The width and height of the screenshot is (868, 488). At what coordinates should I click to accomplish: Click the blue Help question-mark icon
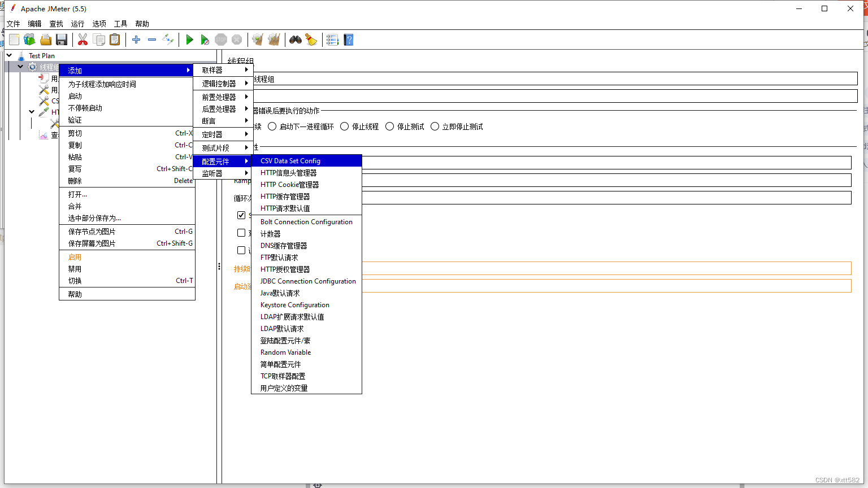[349, 40]
